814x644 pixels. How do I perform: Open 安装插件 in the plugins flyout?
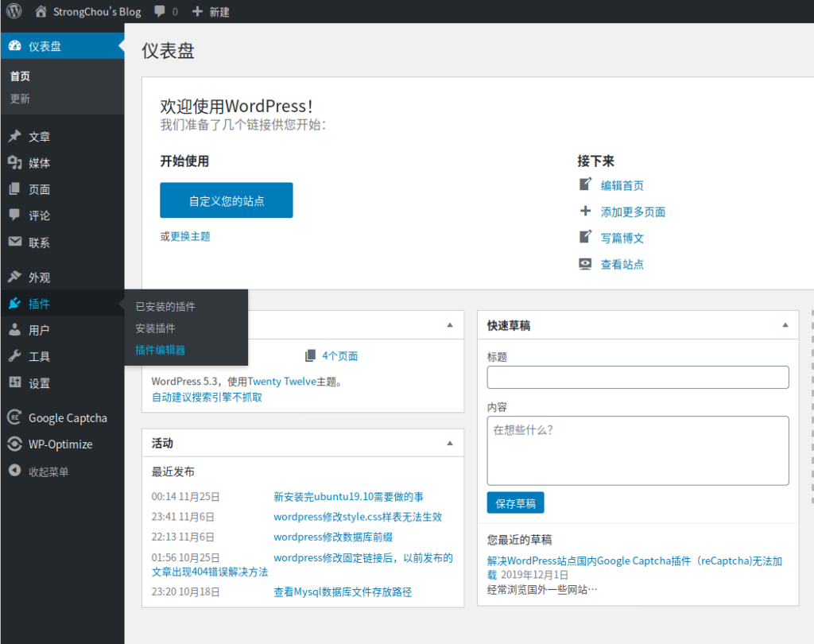pos(155,328)
